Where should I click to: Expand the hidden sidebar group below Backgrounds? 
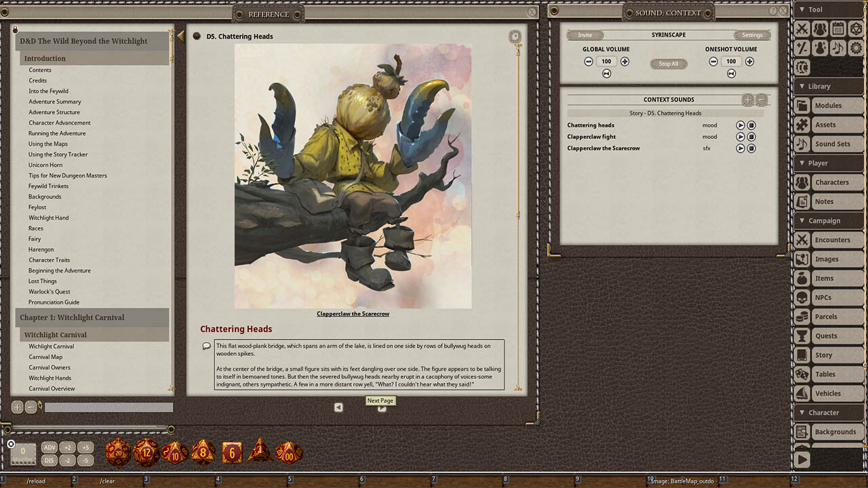pos(801,459)
